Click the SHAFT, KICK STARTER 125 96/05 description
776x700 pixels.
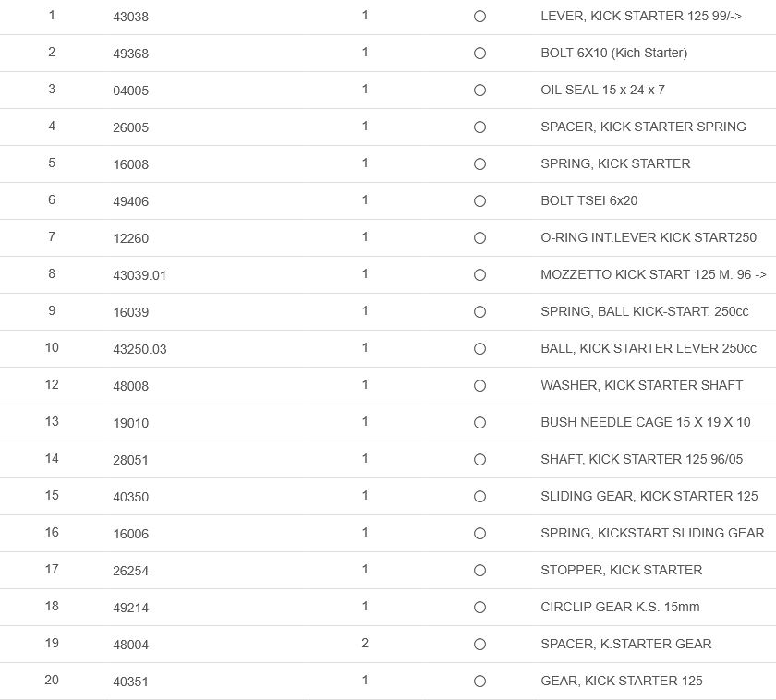[641, 459]
